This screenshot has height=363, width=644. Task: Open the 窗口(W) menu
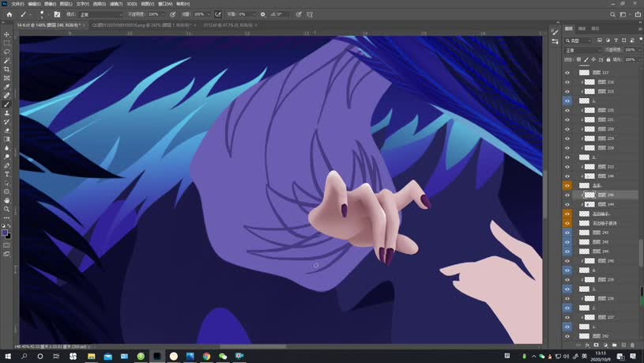coord(165,4)
